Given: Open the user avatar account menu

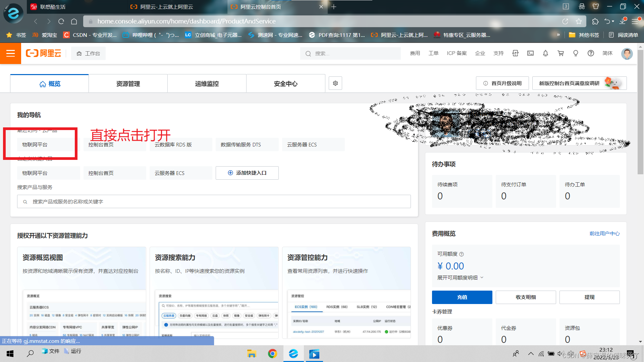Looking at the screenshot, I should [627, 54].
